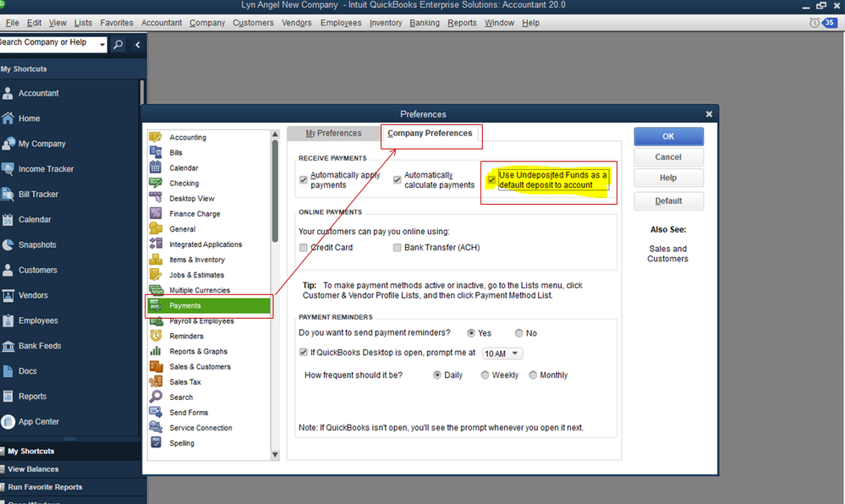This screenshot has width=845, height=504.
Task: Click the preferences list scroll down arrow
Action: [275, 455]
